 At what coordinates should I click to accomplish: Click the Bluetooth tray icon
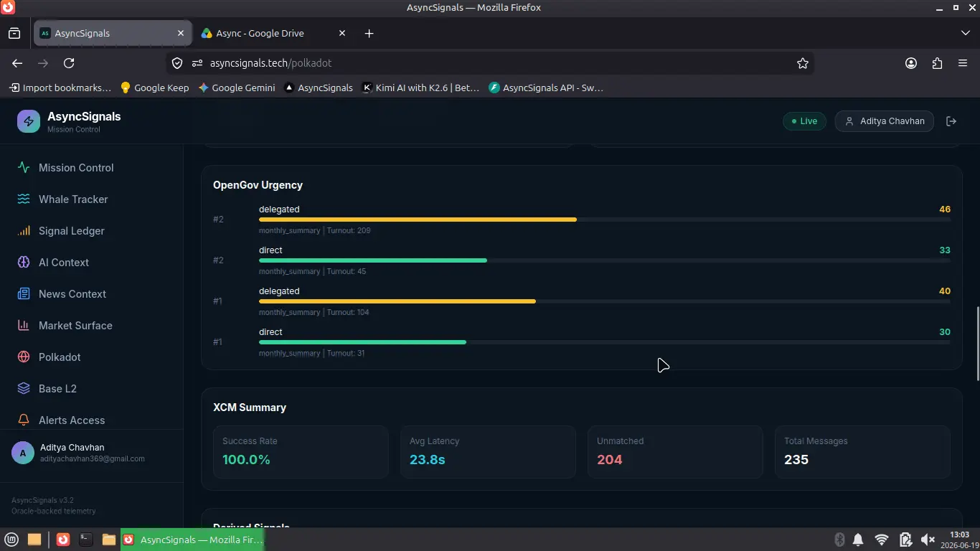tap(839, 540)
